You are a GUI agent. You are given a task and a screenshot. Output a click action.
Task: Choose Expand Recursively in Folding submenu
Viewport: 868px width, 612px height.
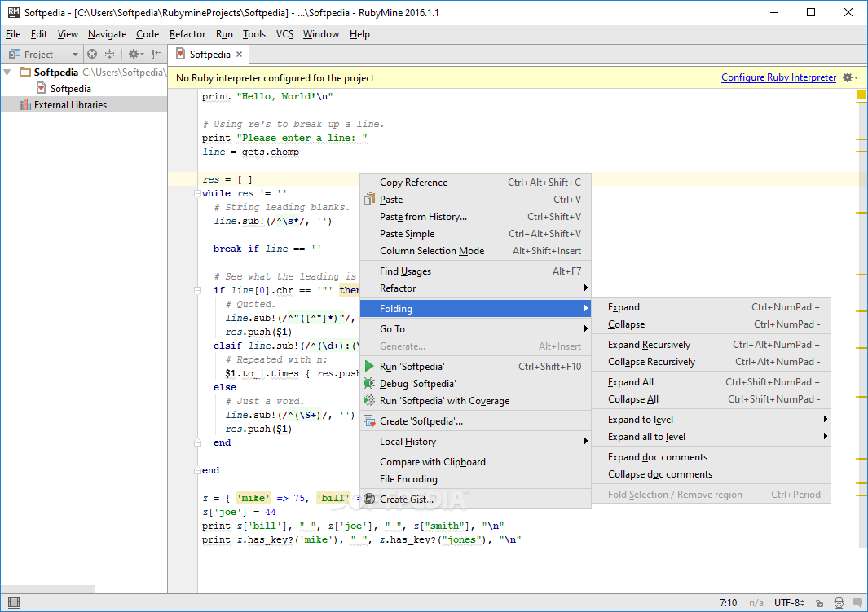pos(712,344)
